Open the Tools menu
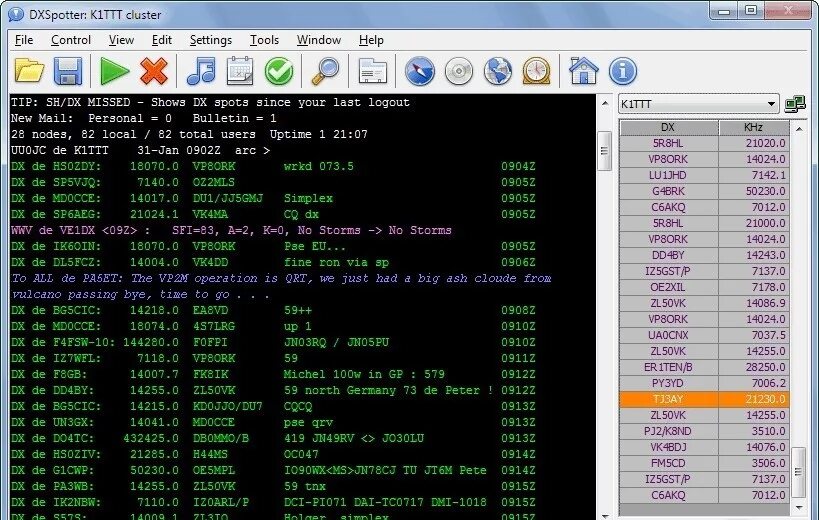819x520 pixels. click(x=264, y=40)
